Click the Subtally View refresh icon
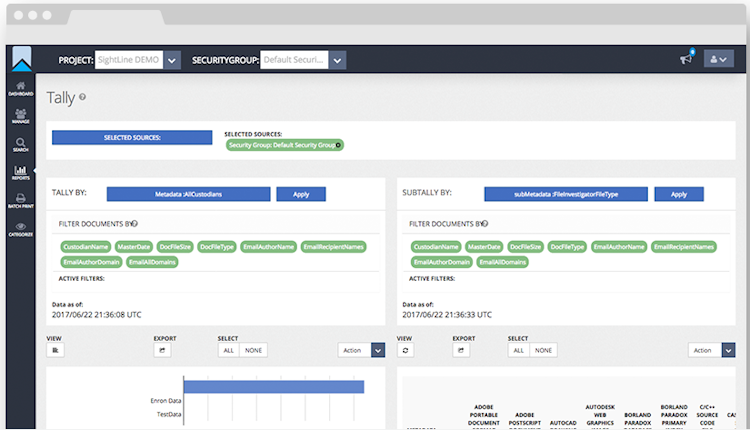The image size is (750, 430). [x=405, y=350]
